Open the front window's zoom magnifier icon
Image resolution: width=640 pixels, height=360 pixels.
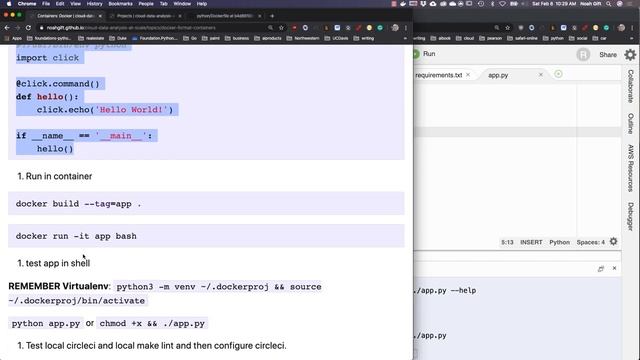coord(270,28)
